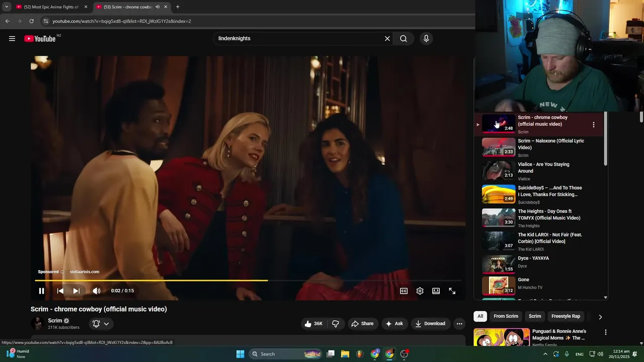
Task: Show more filter chips with arrow
Action: point(600,317)
